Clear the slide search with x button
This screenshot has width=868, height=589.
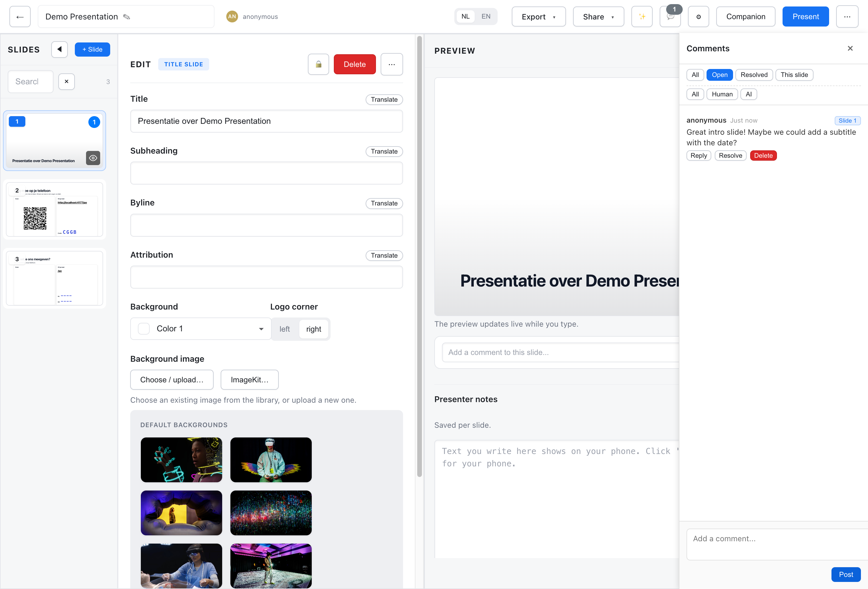coord(67,81)
